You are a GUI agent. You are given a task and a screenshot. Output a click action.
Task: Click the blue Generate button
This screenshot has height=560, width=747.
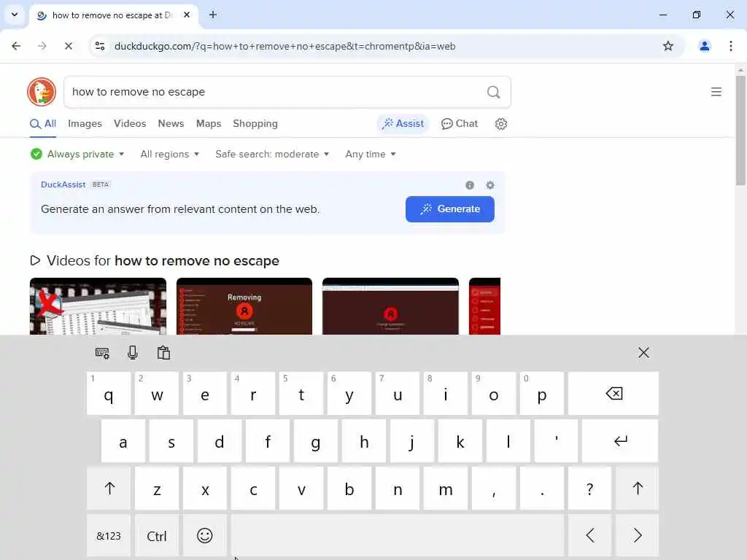(449, 209)
